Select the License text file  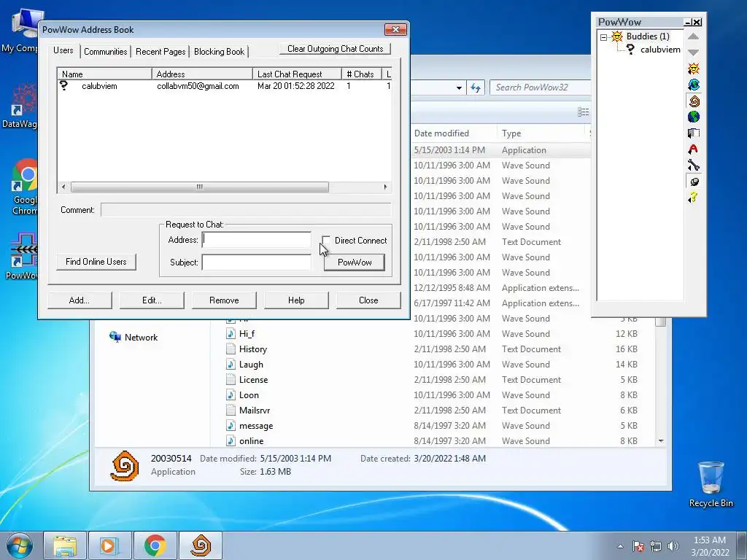click(x=253, y=379)
